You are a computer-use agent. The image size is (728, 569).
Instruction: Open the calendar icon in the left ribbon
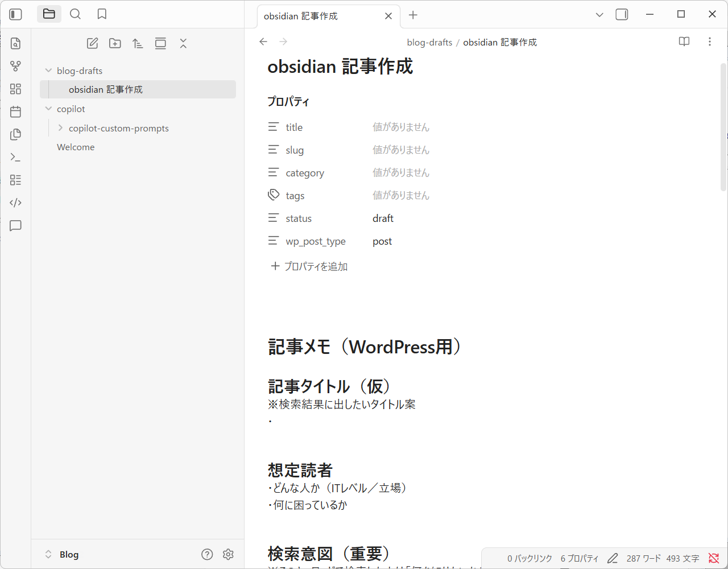(x=15, y=112)
